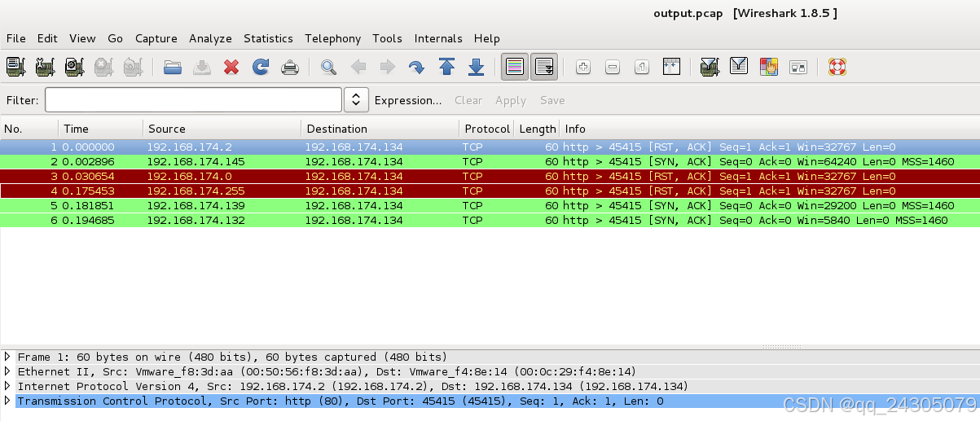Select the Frame 1 detail line text
This screenshot has width=980, height=421.
pyautogui.click(x=232, y=357)
